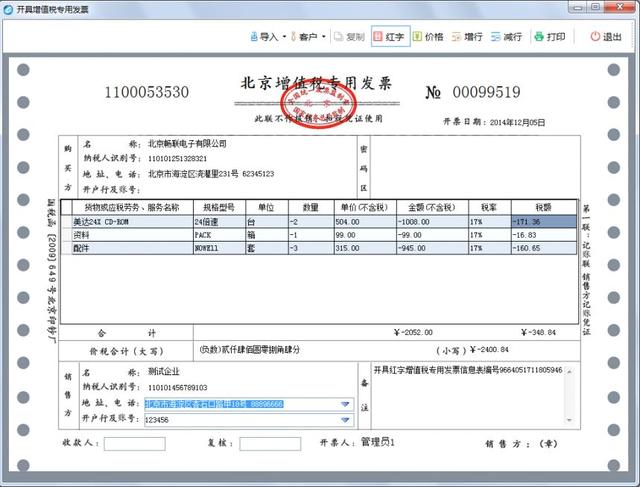This screenshot has width=640, height=487.
Task: Click the 数量 column header
Action: [311, 207]
